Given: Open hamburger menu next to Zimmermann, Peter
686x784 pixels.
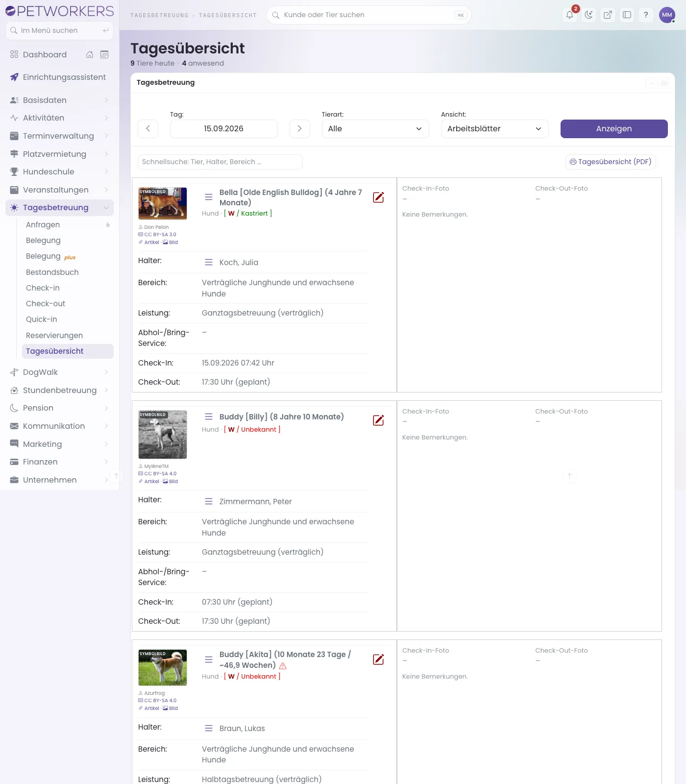Looking at the screenshot, I should click(209, 501).
